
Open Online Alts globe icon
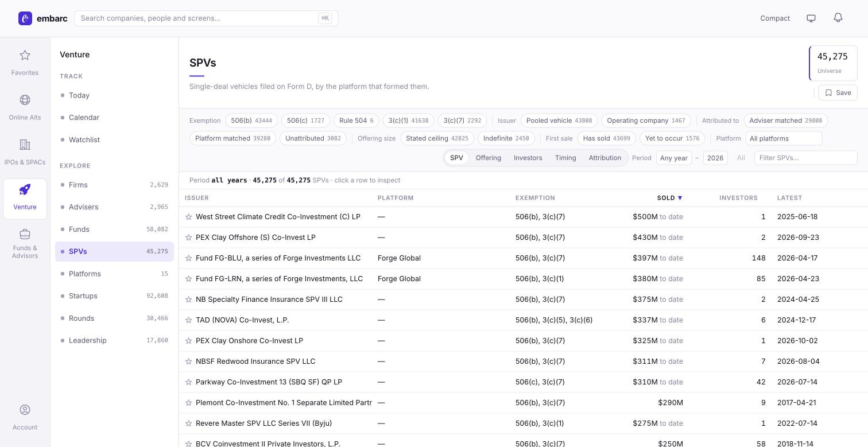pos(25,100)
